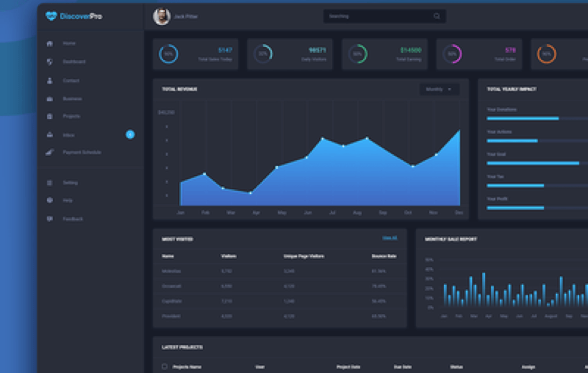Open the Inbox tray icon
Viewport: 588px width, 373px height.
point(50,135)
